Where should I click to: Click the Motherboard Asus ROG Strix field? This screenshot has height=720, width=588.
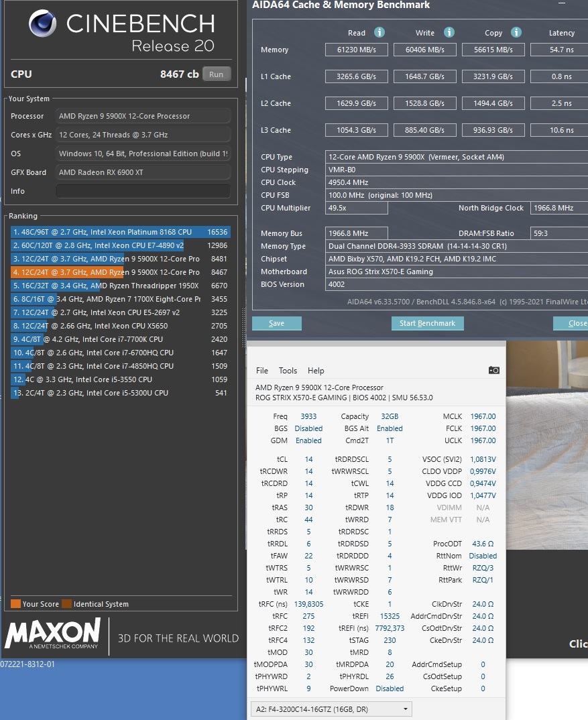pos(457,272)
